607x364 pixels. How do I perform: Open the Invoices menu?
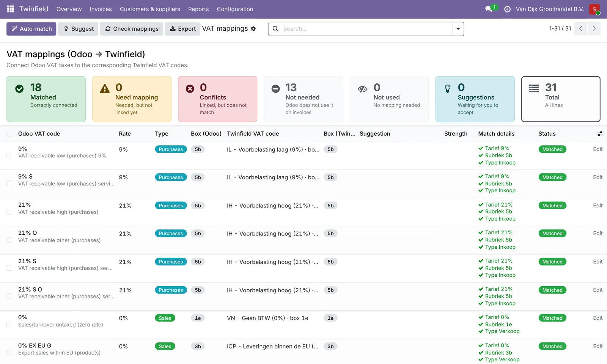(x=101, y=9)
